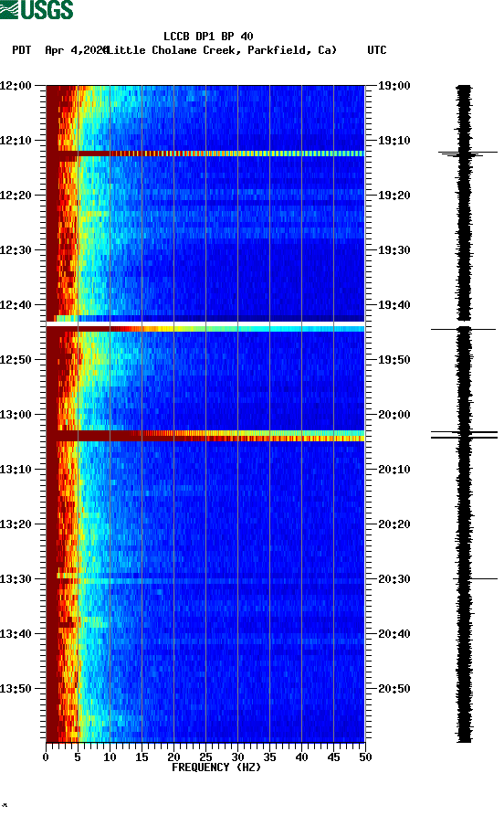This screenshot has width=504, height=815.
Task: Click the 19:00 UTC time label
Action: point(394,86)
